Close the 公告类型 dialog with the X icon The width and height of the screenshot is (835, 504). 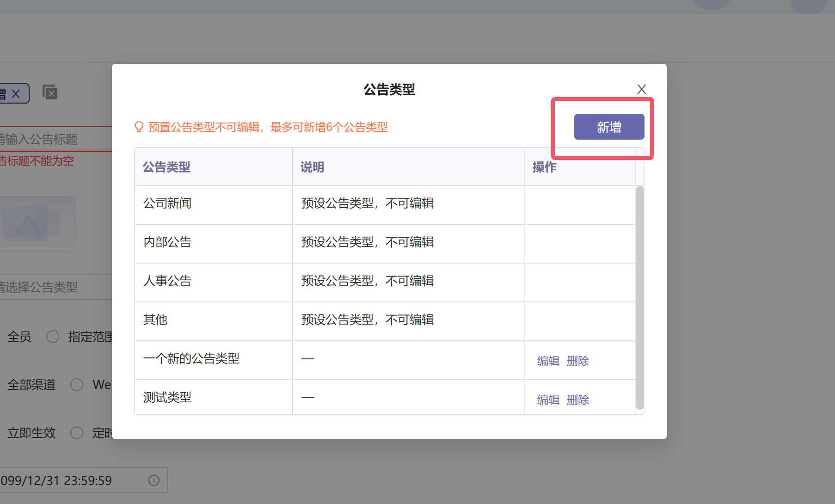pos(641,89)
